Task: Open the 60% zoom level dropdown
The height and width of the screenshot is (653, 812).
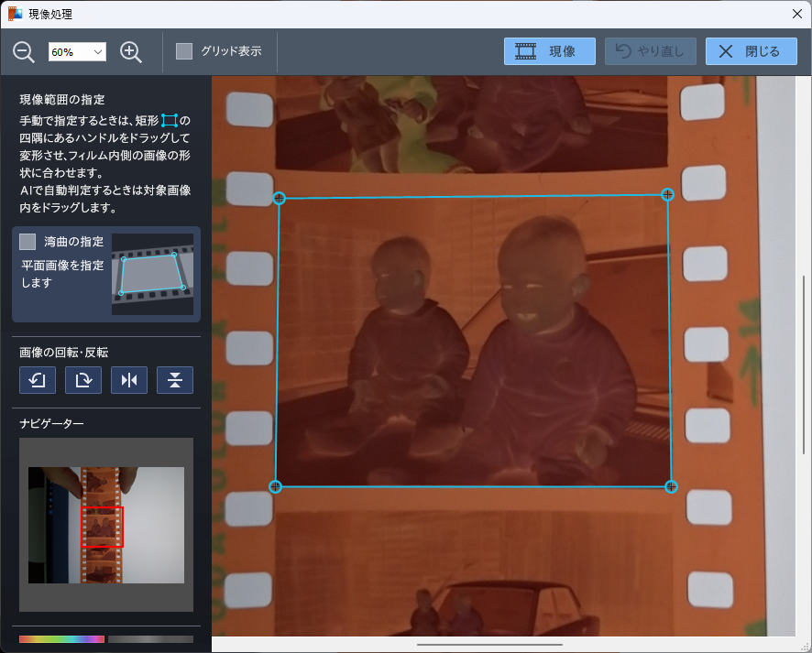Action: click(77, 52)
